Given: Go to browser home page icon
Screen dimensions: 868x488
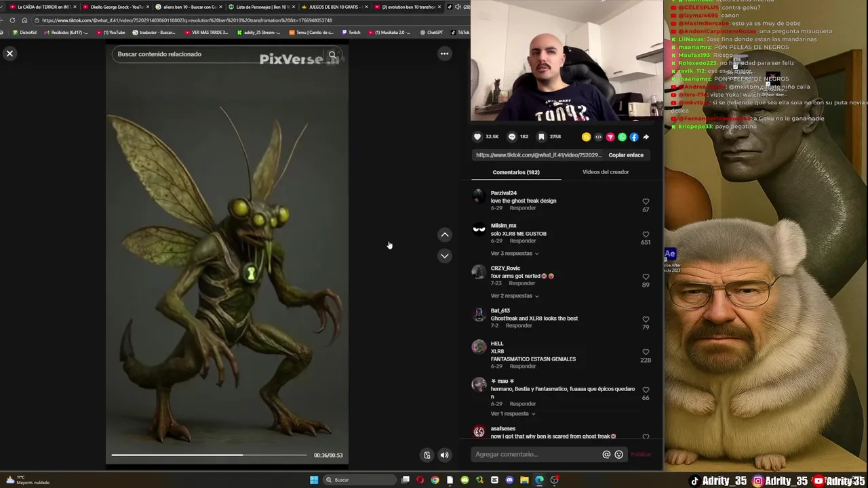Looking at the screenshot, I should (x=24, y=20).
